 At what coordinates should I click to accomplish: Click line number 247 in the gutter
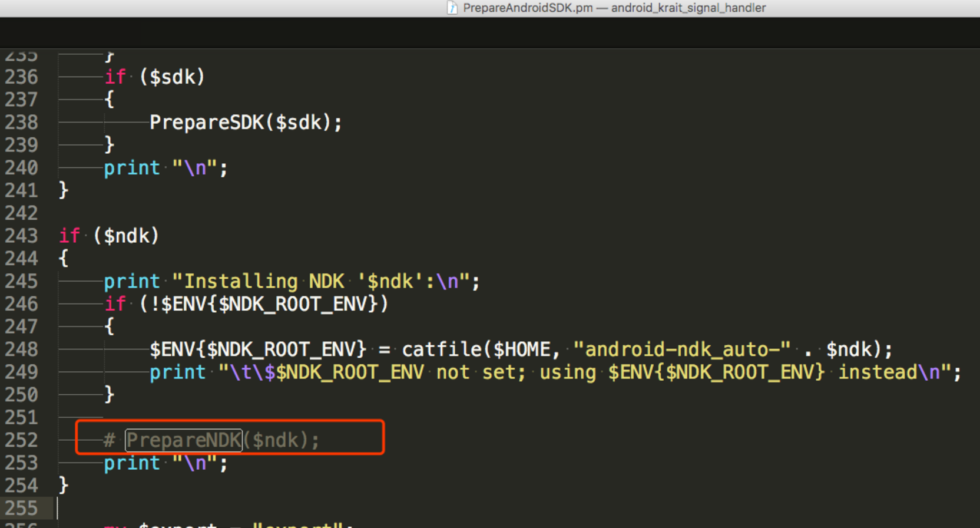pyautogui.click(x=21, y=326)
